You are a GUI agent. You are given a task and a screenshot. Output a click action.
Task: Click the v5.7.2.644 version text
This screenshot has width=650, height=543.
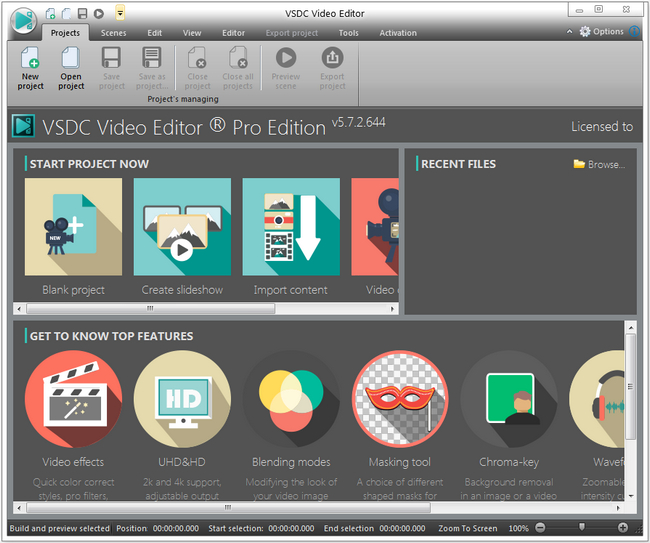(x=358, y=122)
